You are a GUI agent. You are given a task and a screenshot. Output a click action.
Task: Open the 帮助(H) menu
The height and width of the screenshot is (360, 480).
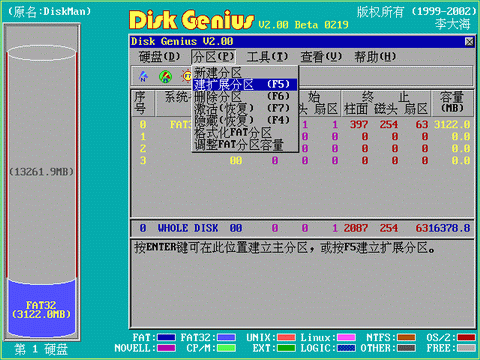375,57
